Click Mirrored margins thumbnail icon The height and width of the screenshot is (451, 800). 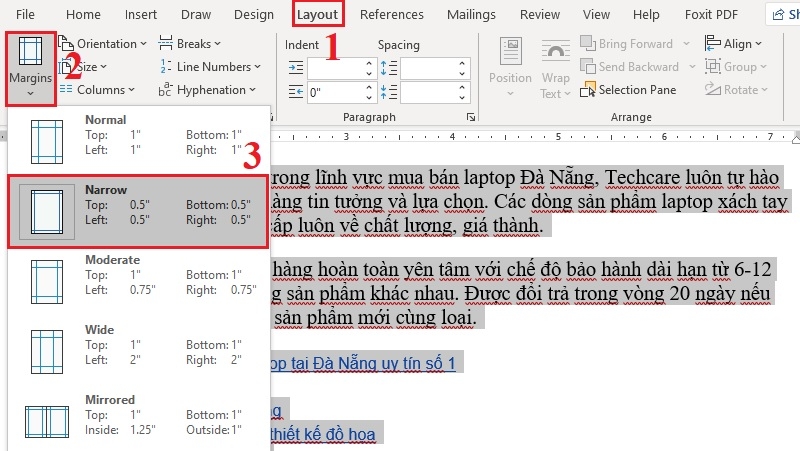coord(47,421)
